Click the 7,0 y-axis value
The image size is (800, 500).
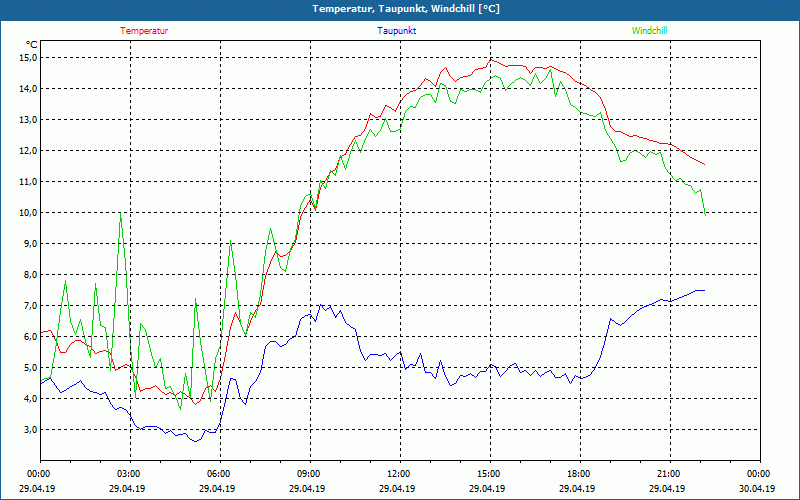[31, 306]
